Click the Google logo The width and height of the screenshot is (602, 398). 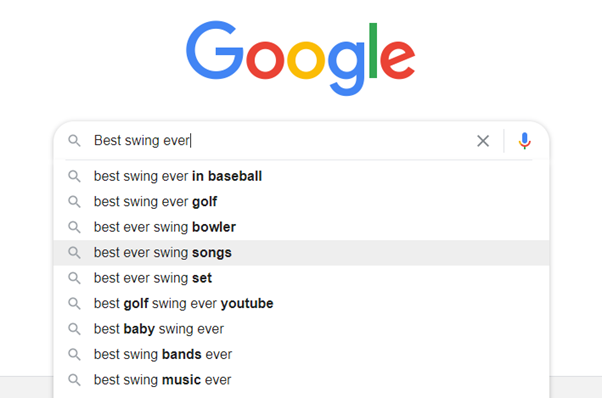(301, 58)
